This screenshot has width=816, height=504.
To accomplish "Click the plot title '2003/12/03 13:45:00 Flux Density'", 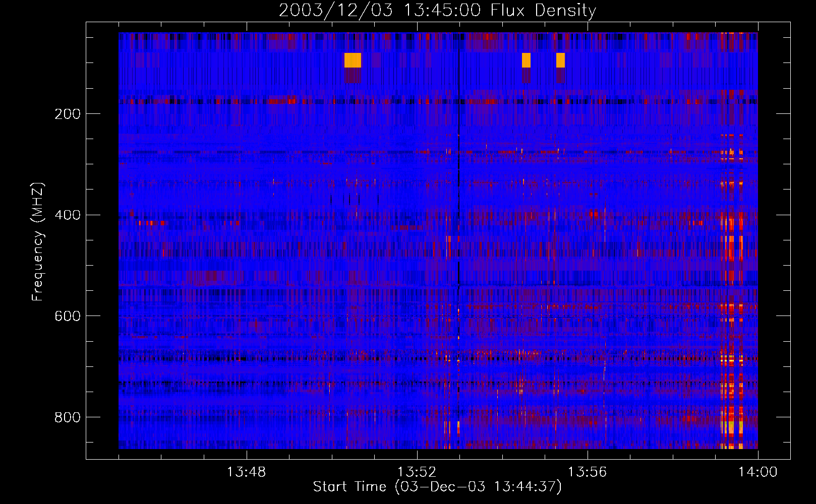I will coord(437,11).
